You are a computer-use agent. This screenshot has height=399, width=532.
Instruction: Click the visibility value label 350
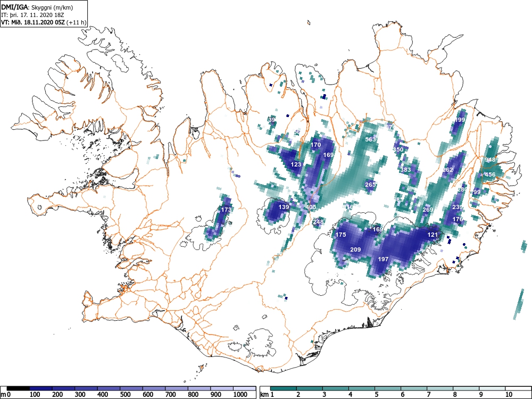tap(398, 149)
